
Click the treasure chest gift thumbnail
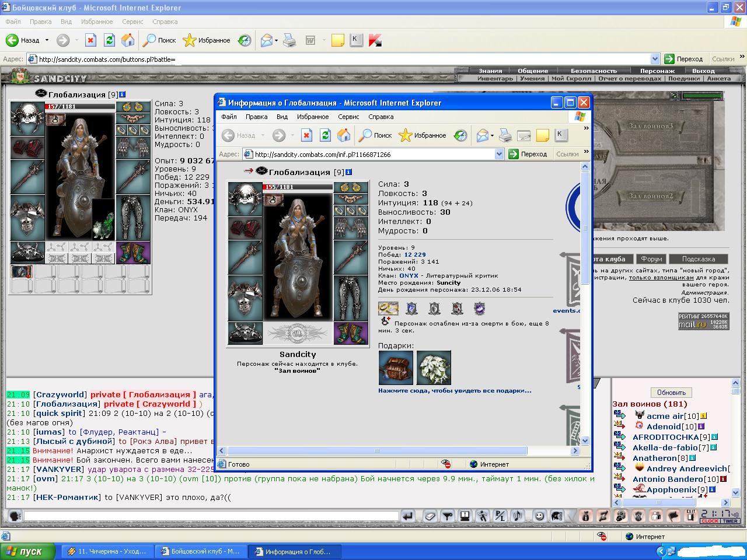tap(396, 367)
